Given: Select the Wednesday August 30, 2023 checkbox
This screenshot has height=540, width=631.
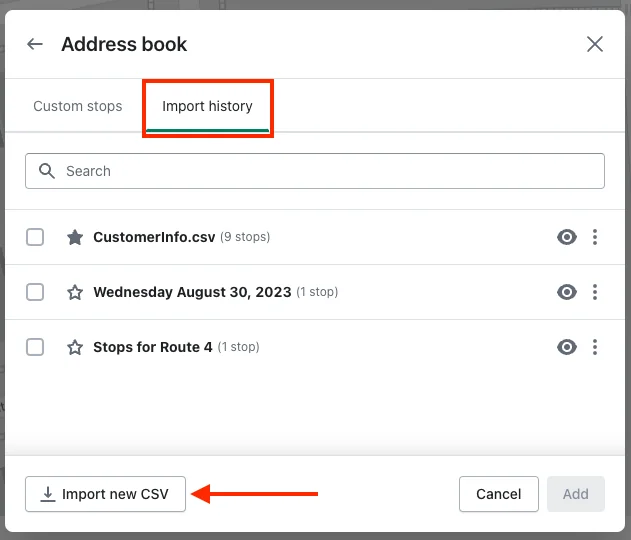Looking at the screenshot, I should [x=35, y=292].
